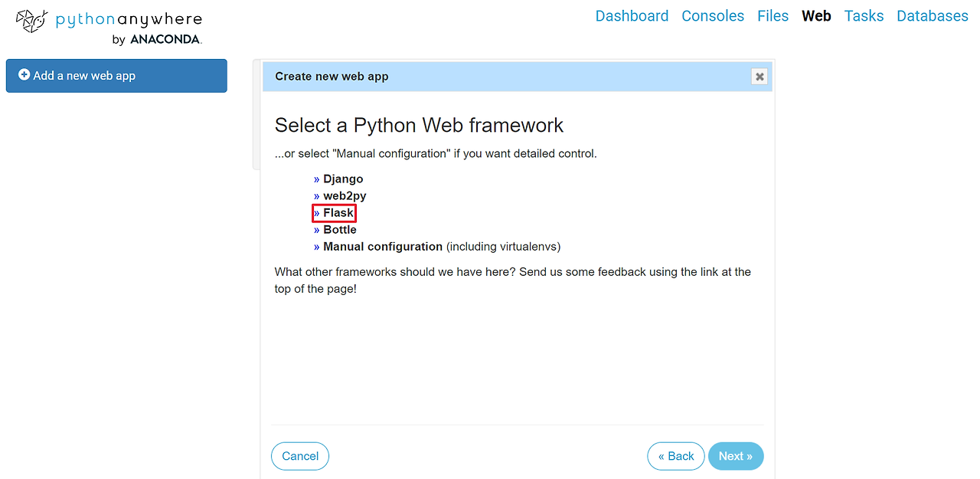Open the Files section
This screenshot has width=980, height=479.
[x=773, y=16]
